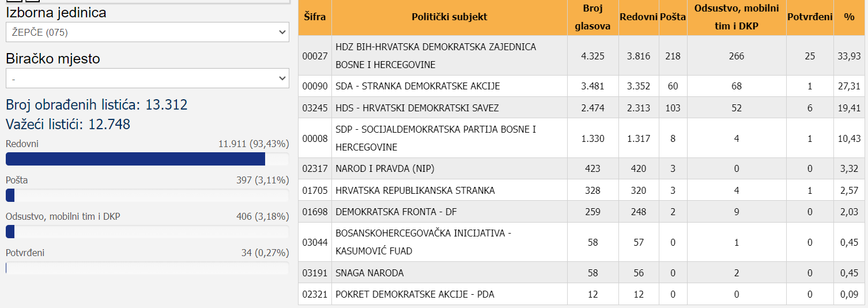The image size is (868, 308).
Task: Open the Izborna jedinica dropdown
Action: [147, 32]
